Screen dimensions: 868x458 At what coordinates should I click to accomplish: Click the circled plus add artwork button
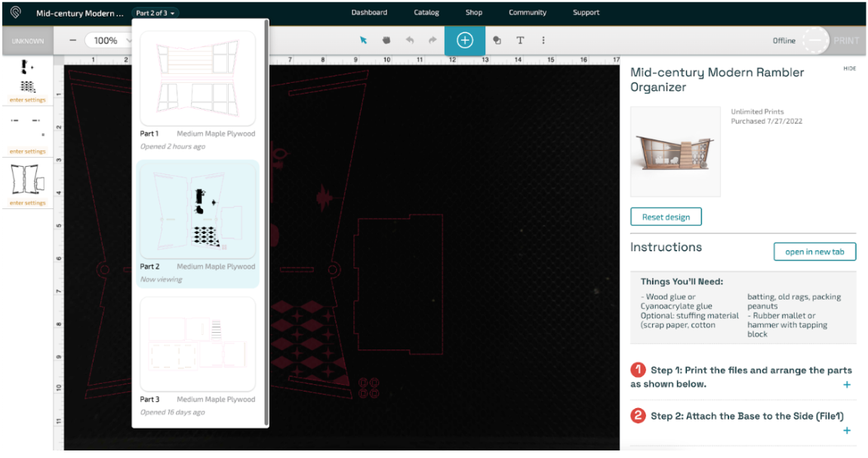pos(465,41)
